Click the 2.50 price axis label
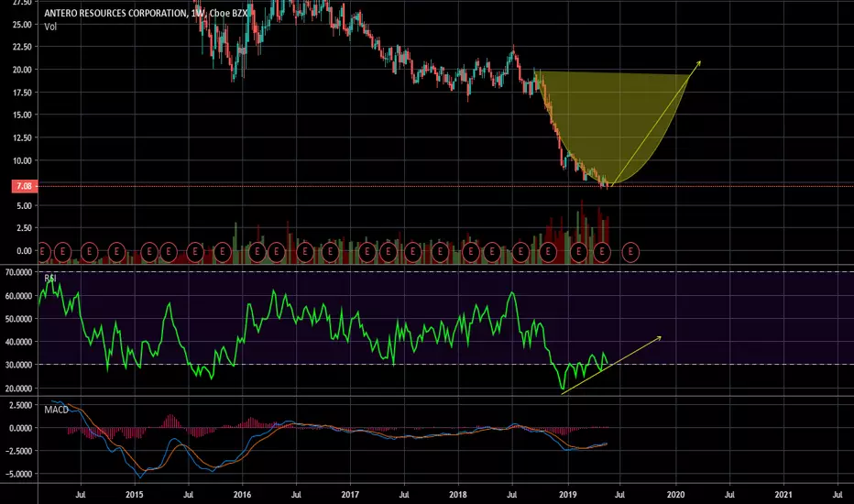The height and width of the screenshot is (504, 854). point(24,228)
